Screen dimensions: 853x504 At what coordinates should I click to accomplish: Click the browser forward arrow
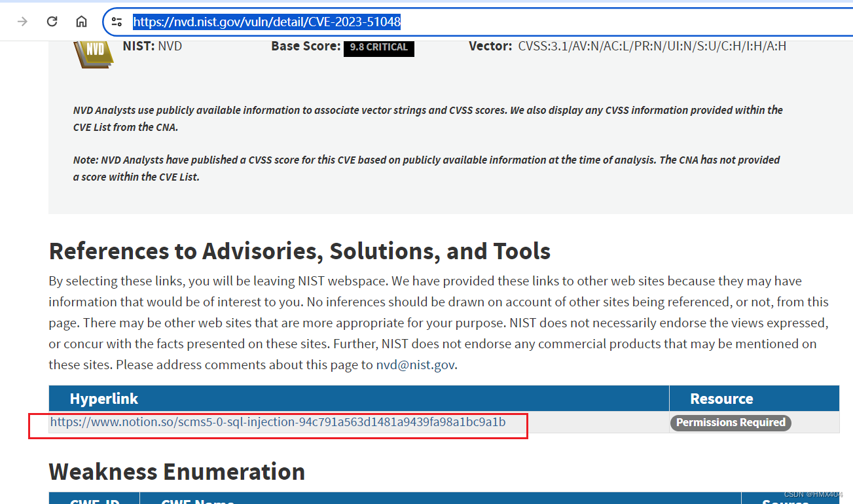tap(23, 22)
